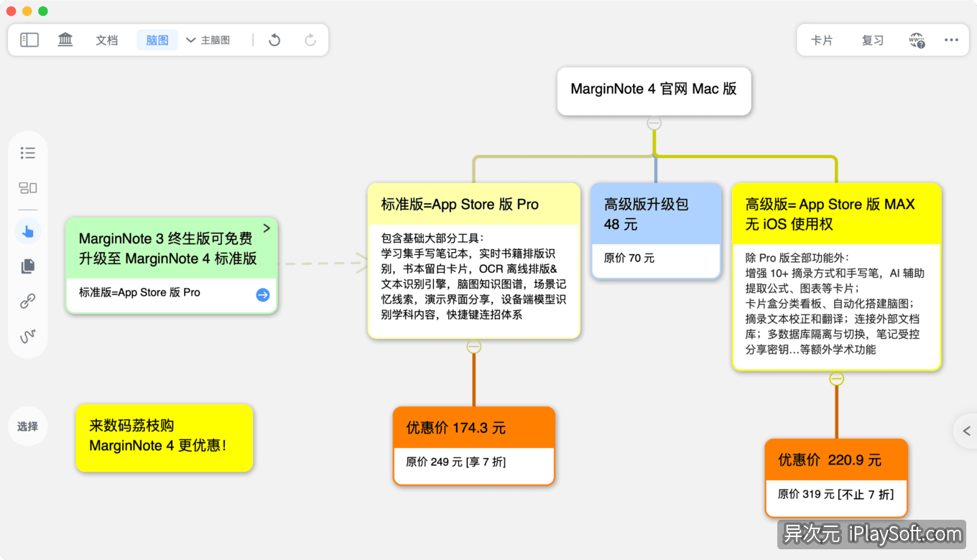Switch to the 文档 tab
Screen dimensions: 977x560
pos(106,39)
